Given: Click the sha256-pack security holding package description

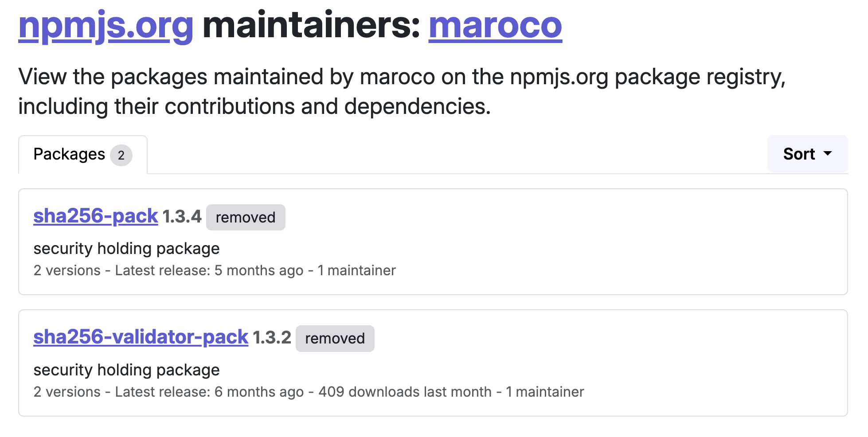Looking at the screenshot, I should pos(127,249).
